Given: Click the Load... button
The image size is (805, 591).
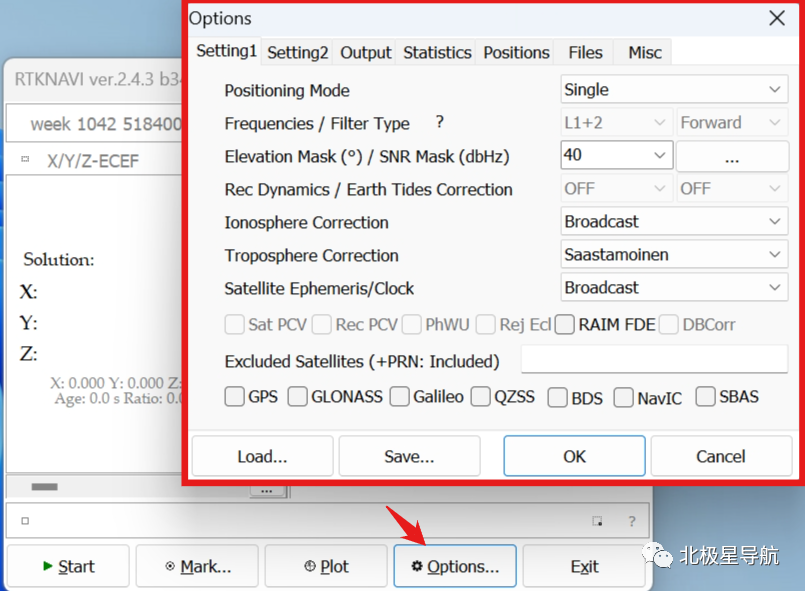Looking at the screenshot, I should (x=262, y=456).
